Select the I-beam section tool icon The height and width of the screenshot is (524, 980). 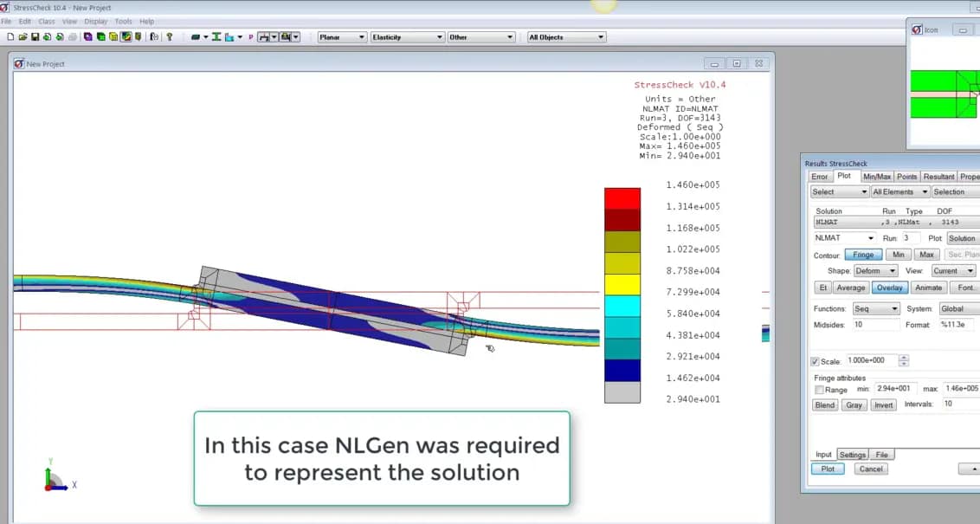(x=217, y=36)
